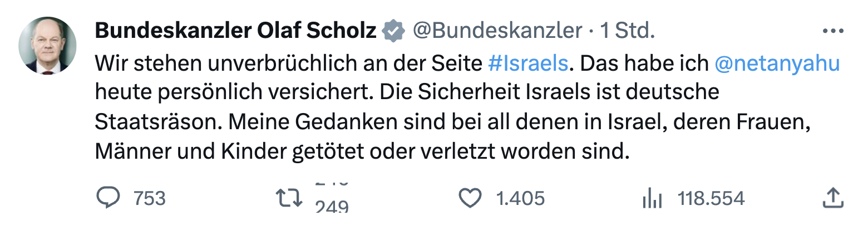This screenshot has width=868, height=225.
Task: Open the tweet via the '1 Std.' timestamp
Action: [x=627, y=31]
